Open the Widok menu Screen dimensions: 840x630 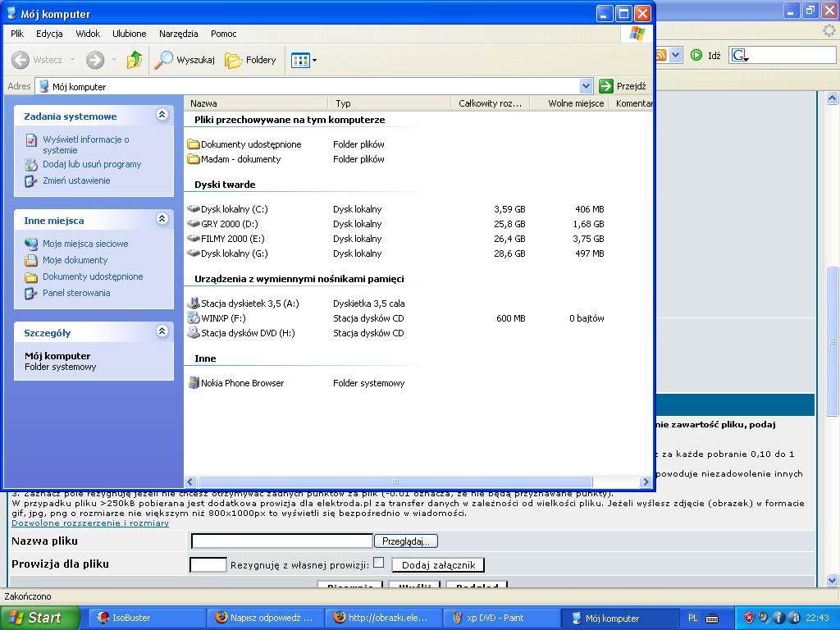88,33
